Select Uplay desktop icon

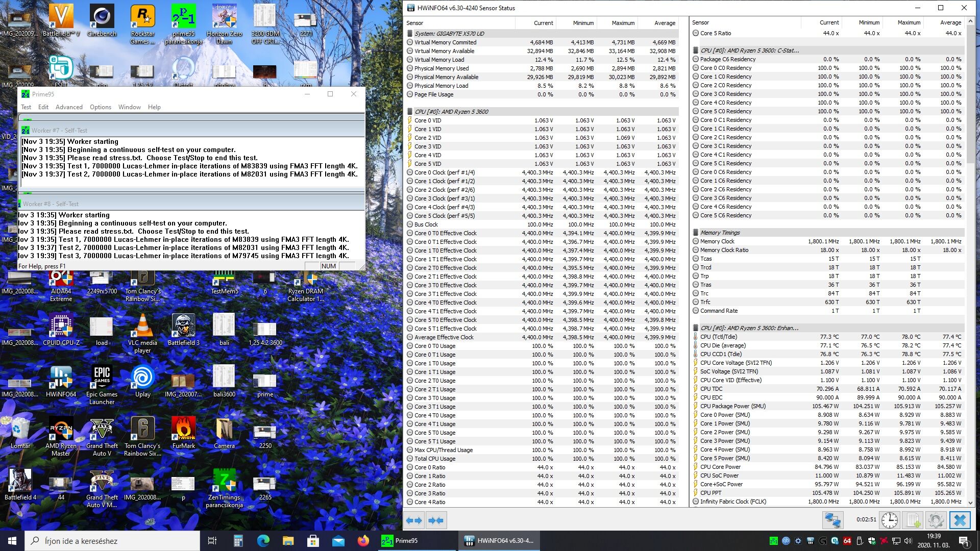(142, 382)
